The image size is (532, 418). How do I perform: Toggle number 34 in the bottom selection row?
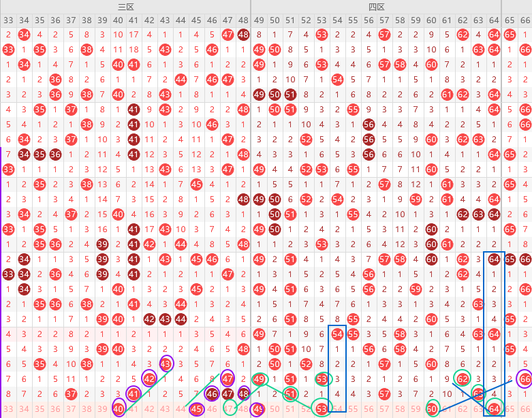24,409
